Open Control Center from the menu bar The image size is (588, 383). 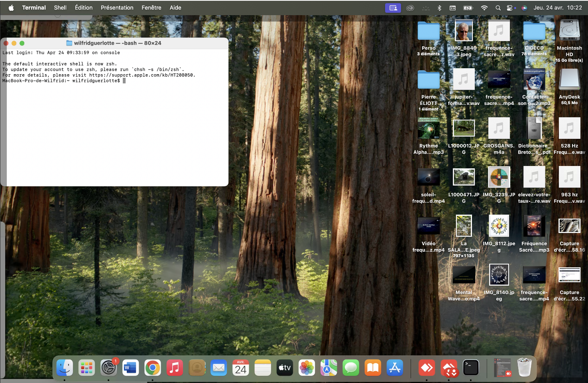[x=510, y=8]
